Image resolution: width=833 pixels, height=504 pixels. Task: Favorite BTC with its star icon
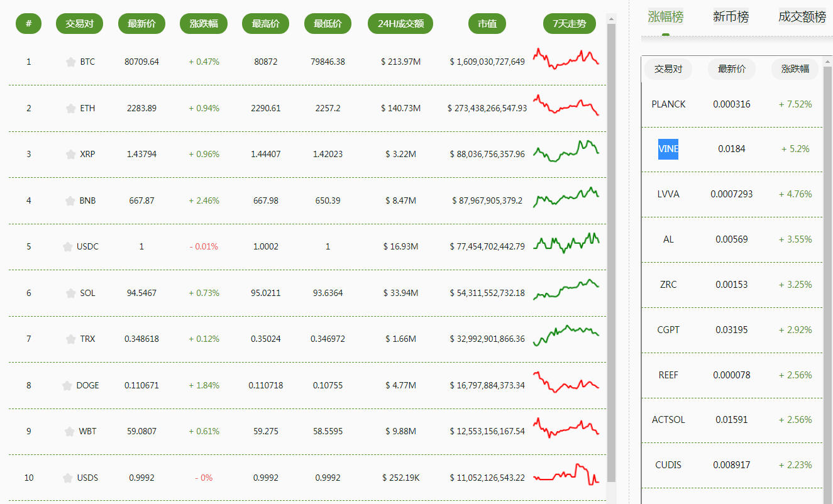click(x=70, y=62)
